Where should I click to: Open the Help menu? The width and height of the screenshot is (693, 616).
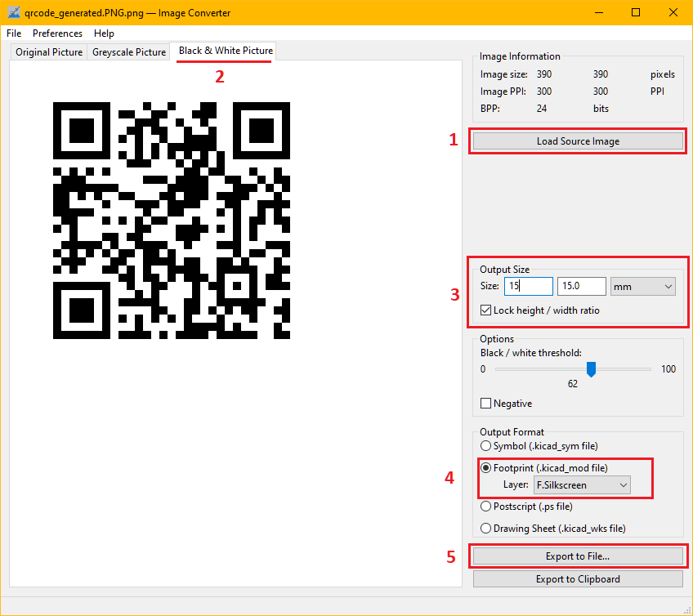pos(104,33)
